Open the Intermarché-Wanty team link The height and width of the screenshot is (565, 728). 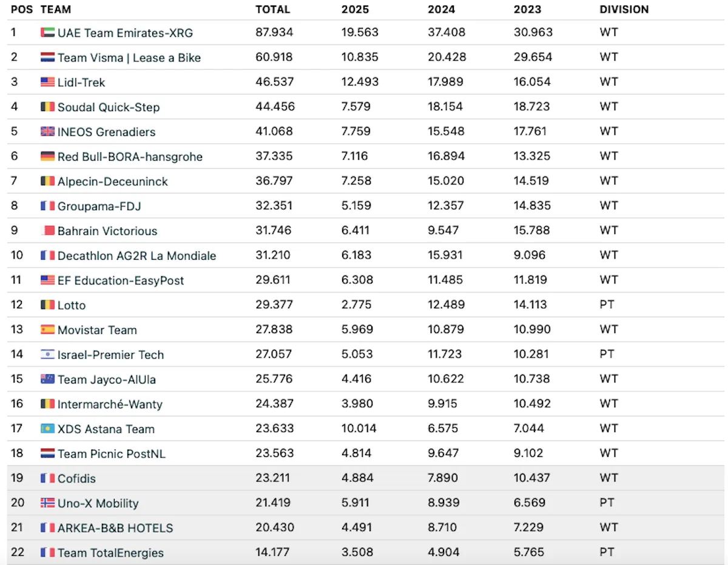(110, 404)
